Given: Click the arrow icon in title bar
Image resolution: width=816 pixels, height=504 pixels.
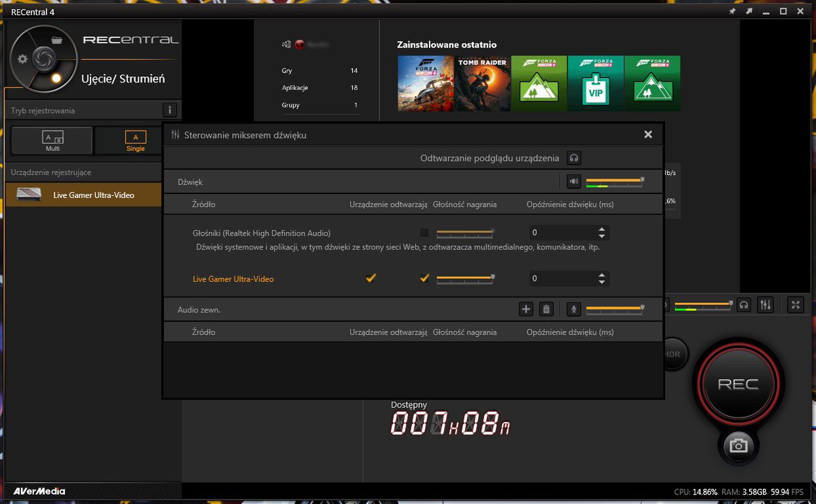Looking at the screenshot, I should click(749, 12).
